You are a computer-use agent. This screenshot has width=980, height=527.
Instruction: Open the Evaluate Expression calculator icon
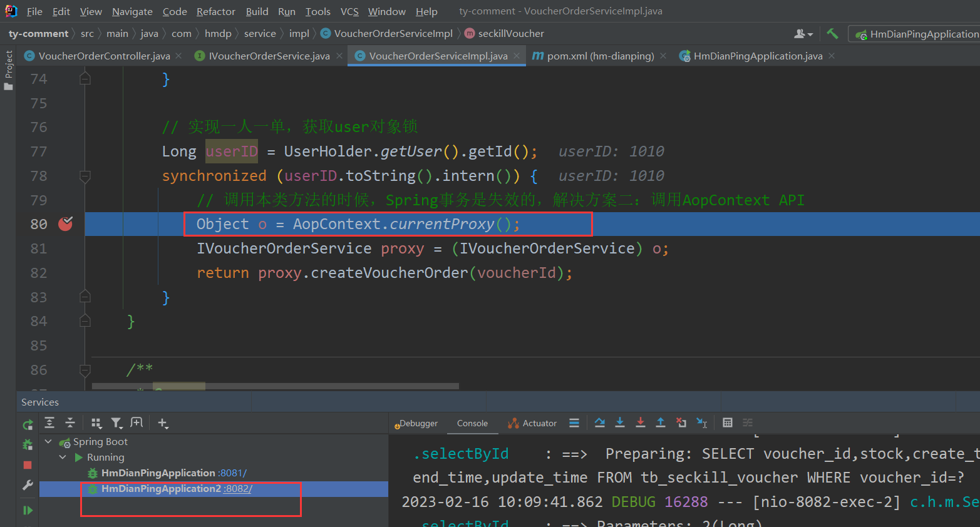tap(727, 423)
